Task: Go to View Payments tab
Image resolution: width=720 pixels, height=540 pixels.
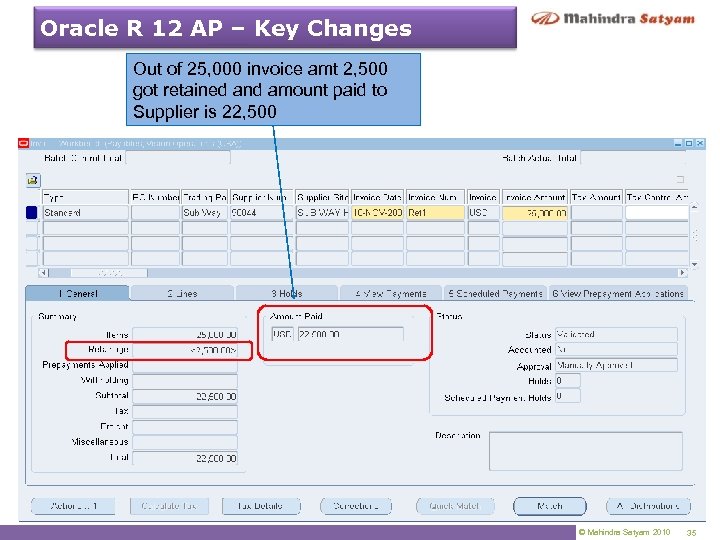Action: [391, 293]
